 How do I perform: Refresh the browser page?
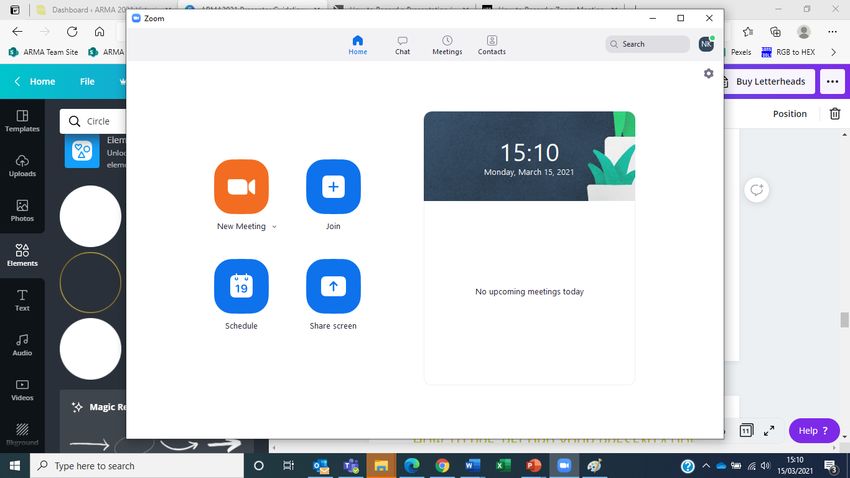(72, 31)
